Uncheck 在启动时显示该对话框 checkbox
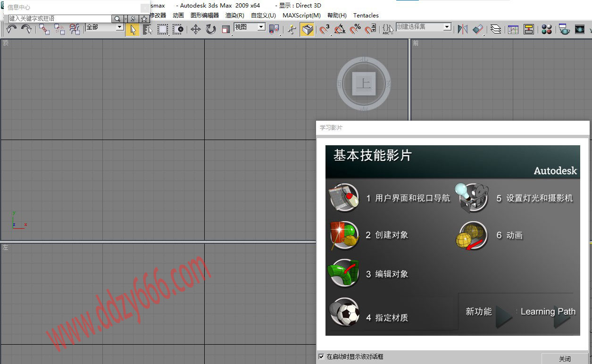 321,356
